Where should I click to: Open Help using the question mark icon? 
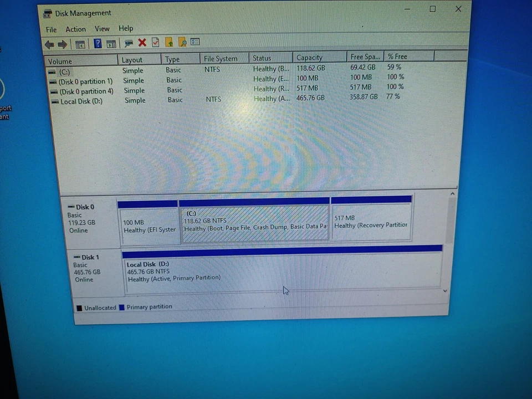(x=98, y=43)
